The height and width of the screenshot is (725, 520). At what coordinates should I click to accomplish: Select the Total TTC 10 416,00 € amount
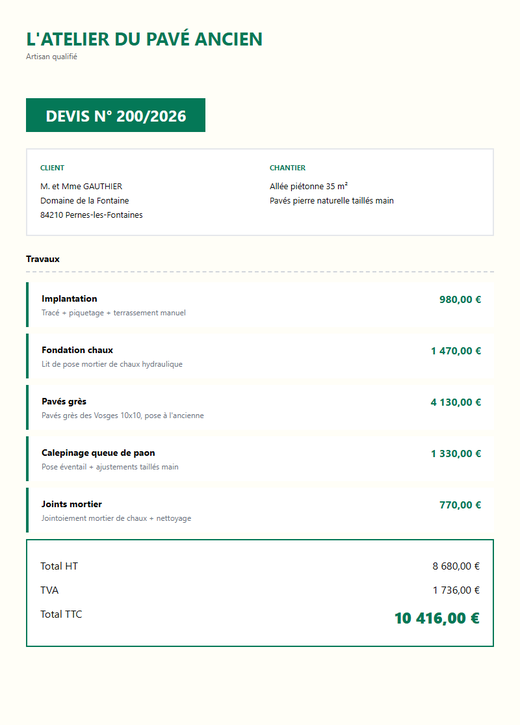pos(437,618)
